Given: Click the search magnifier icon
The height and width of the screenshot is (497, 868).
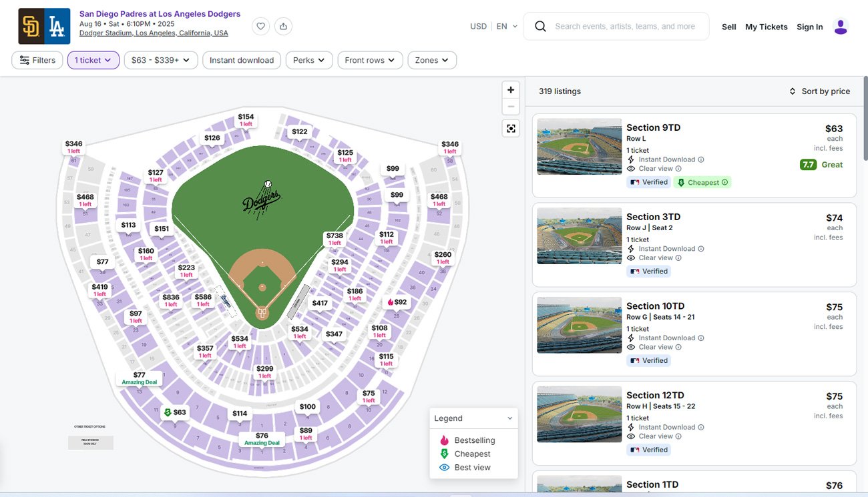Looking at the screenshot, I should pyautogui.click(x=541, y=27).
